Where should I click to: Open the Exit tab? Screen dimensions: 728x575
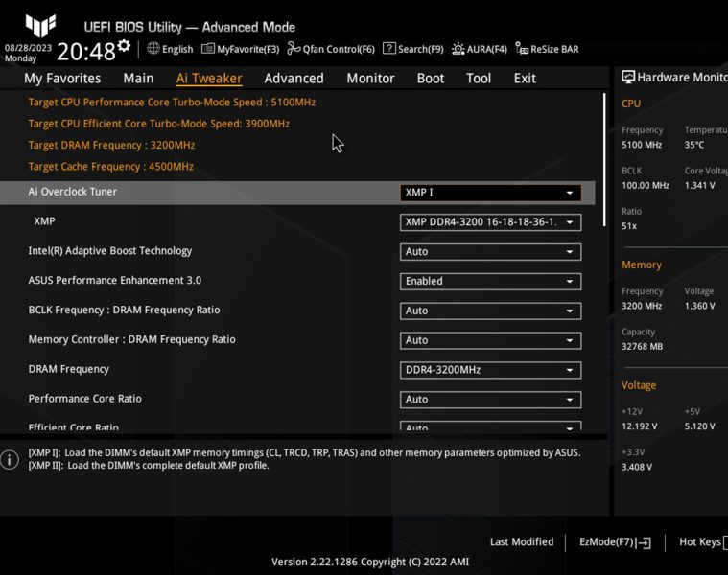click(525, 78)
